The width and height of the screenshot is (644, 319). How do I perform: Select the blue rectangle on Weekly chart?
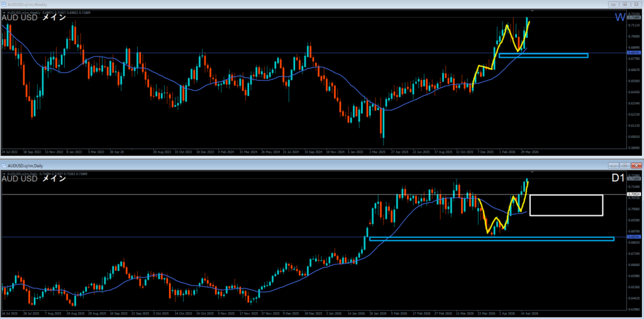(543, 55)
